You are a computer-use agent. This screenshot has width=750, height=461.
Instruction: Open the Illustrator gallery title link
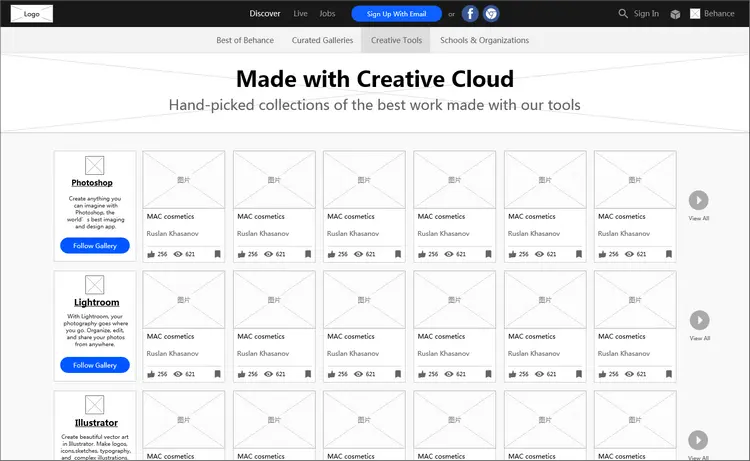pos(96,423)
